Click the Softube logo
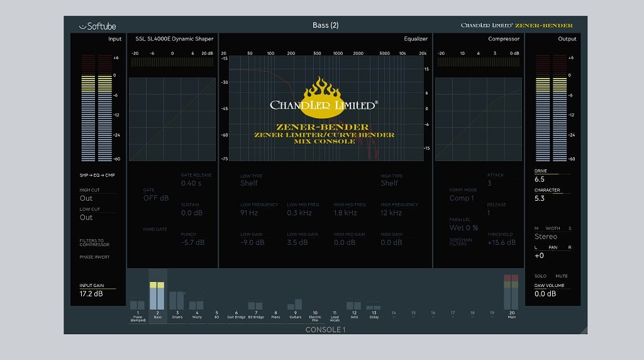This screenshot has width=644, height=360. (97, 26)
